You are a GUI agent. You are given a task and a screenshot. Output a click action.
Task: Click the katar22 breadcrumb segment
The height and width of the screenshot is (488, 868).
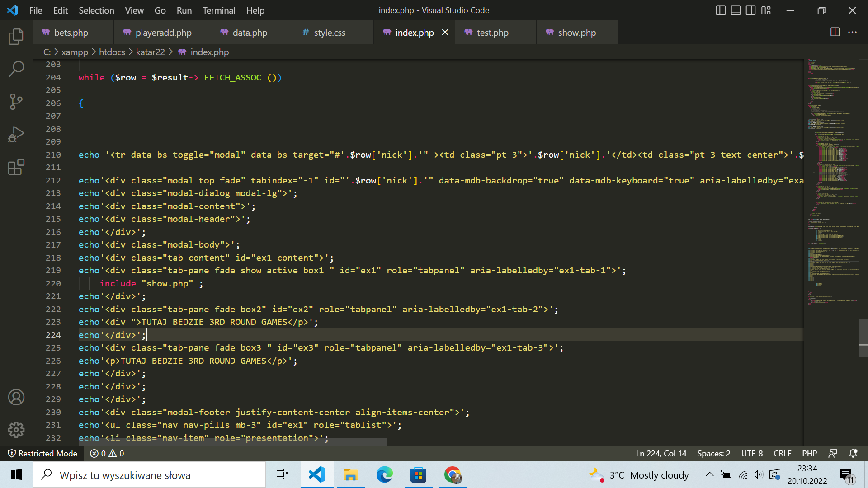[151, 52]
